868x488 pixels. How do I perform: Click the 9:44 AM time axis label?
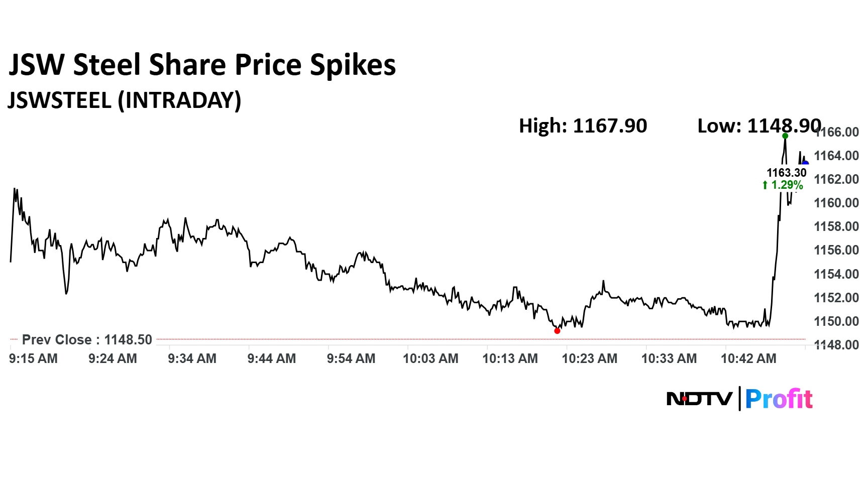tap(272, 358)
